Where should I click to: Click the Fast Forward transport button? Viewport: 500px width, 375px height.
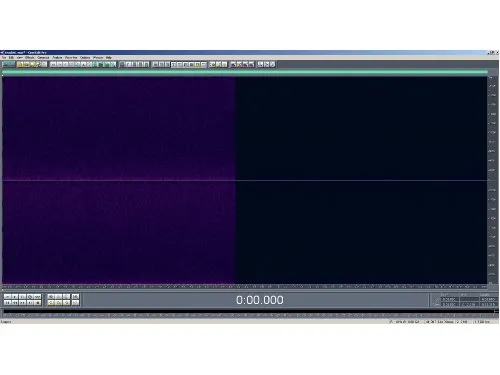click(x=22, y=303)
